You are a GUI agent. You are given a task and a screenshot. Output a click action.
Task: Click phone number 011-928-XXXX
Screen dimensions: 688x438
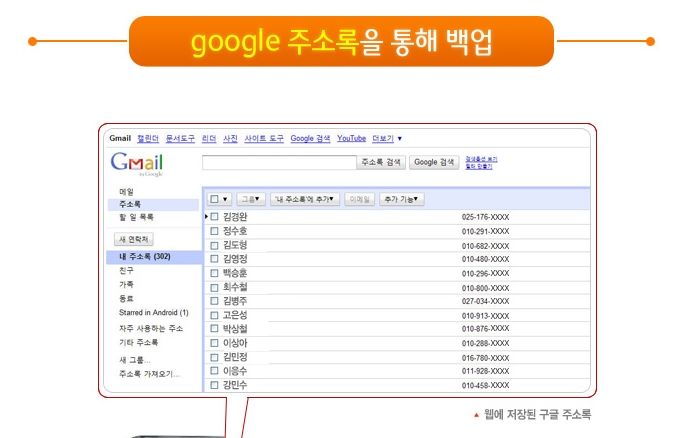(x=485, y=371)
